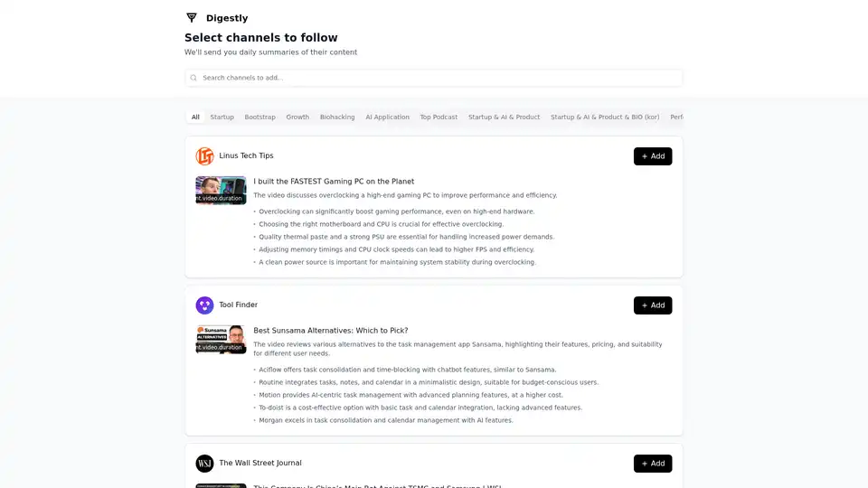Select Startup & AI & Product tab
Image resolution: width=868 pixels, height=488 pixels.
[504, 117]
